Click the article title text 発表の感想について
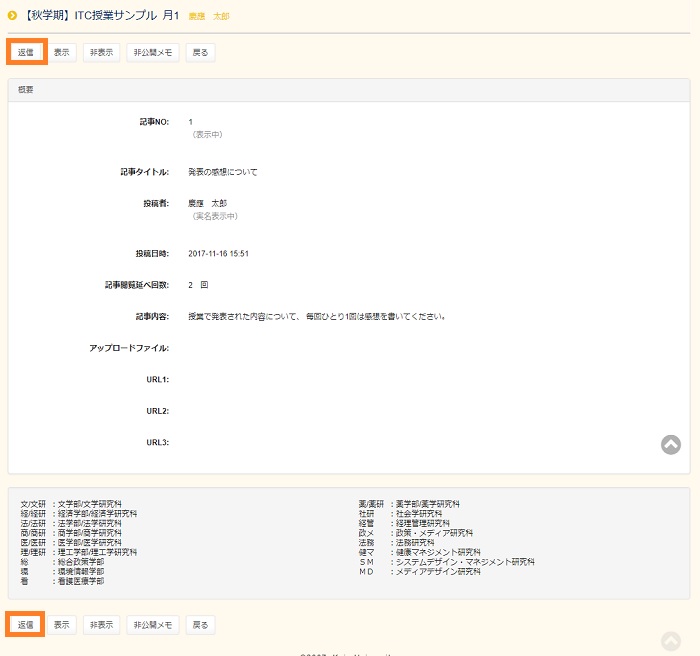The image size is (700, 656). pos(222,172)
